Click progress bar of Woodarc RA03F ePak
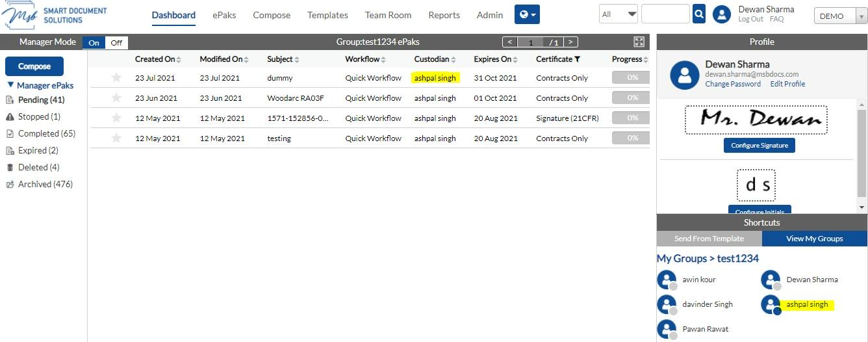The image size is (868, 342). 631,98
